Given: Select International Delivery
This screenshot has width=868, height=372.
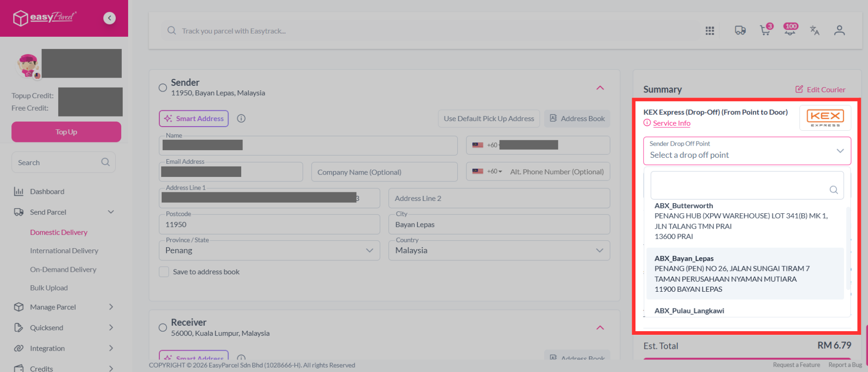Looking at the screenshot, I should click(64, 250).
